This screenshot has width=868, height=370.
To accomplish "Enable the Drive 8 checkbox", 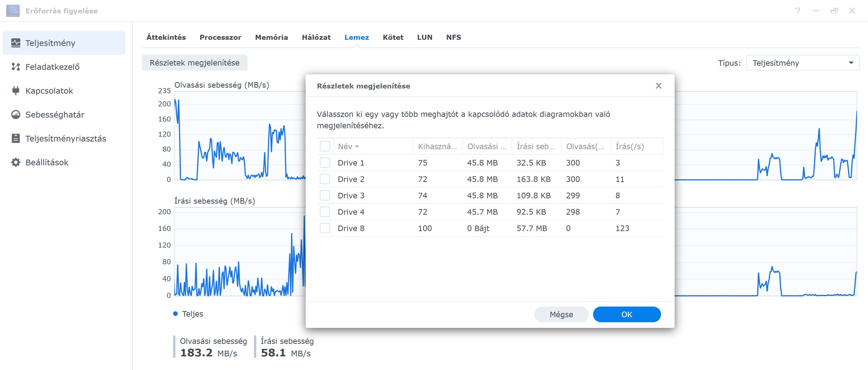I will 325,228.
